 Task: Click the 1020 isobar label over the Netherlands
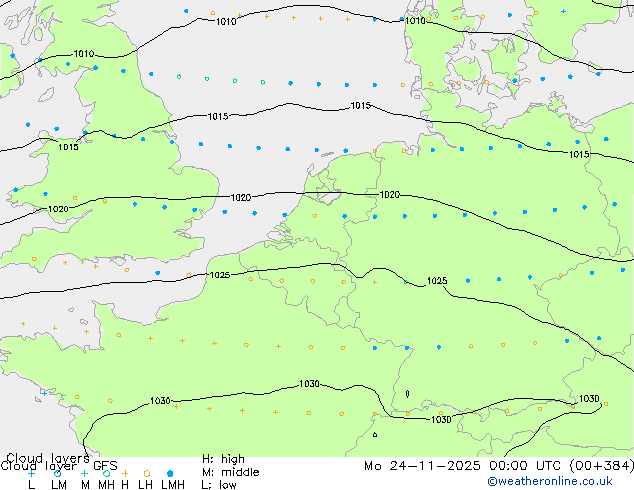(389, 195)
